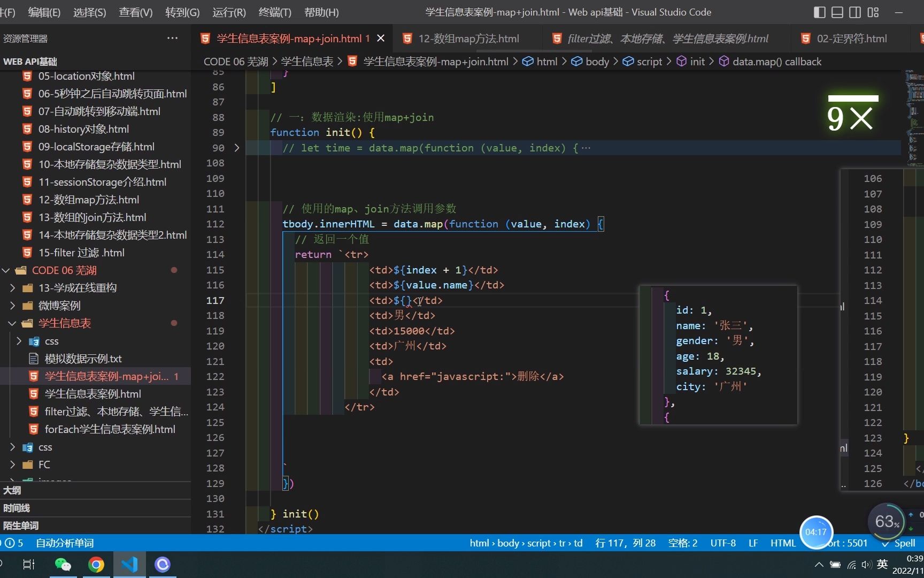Open 06-5秒钟之后自动跳转页面.html file
Image resolution: width=924 pixels, height=578 pixels.
click(x=112, y=94)
